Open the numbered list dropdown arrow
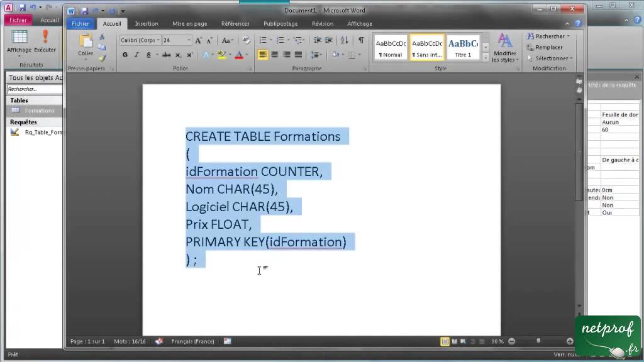 point(288,40)
